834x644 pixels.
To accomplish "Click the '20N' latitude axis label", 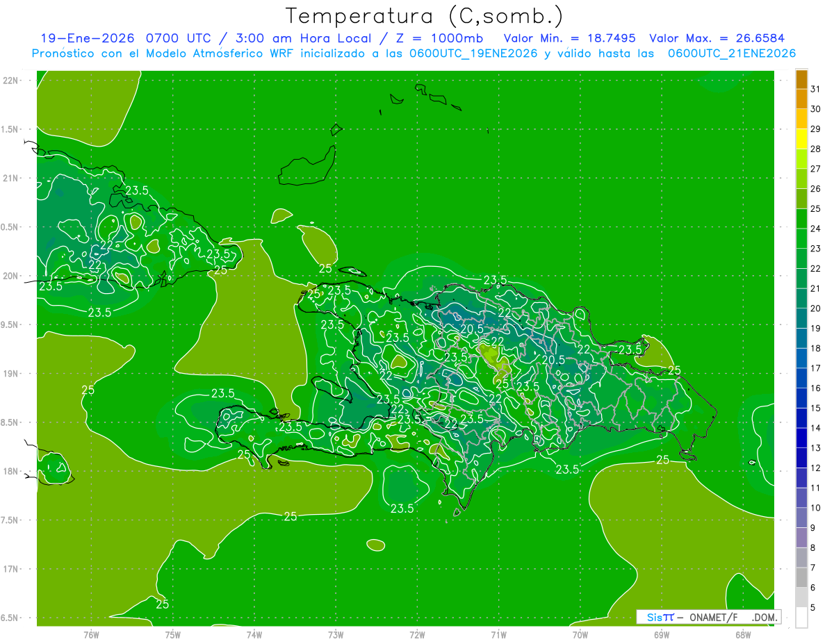I will point(12,276).
